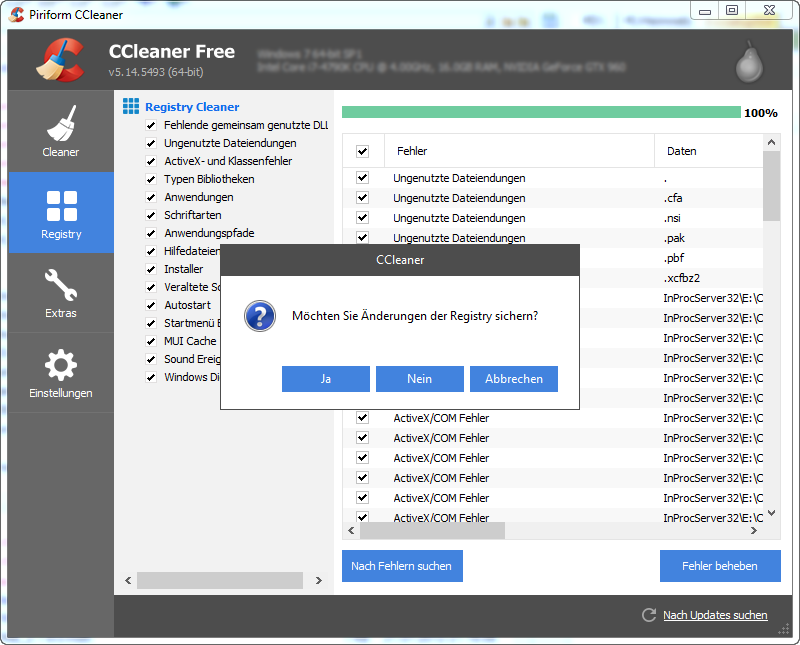
Task: Open Einstellungen gear icon
Action: pyautogui.click(x=61, y=366)
